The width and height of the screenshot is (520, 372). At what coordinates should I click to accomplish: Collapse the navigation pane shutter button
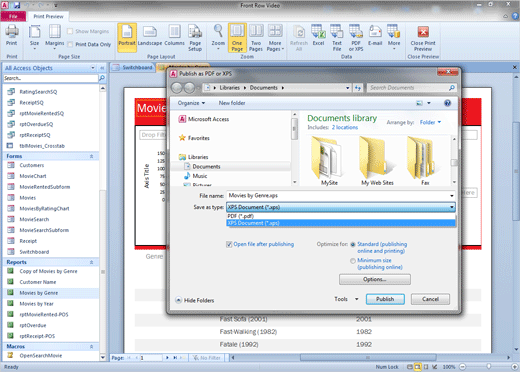tap(102, 68)
